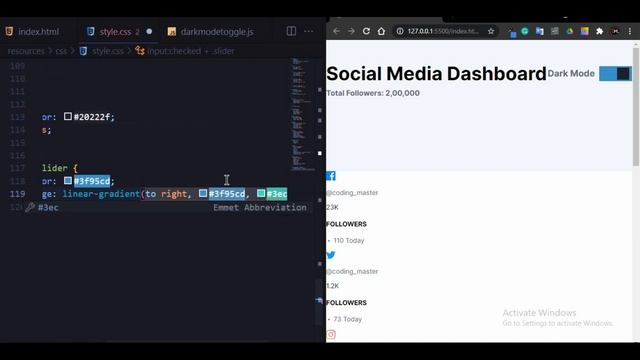This screenshot has height=360, width=640.
Task: Open the Google Translate extension icon
Action: (x=540, y=31)
